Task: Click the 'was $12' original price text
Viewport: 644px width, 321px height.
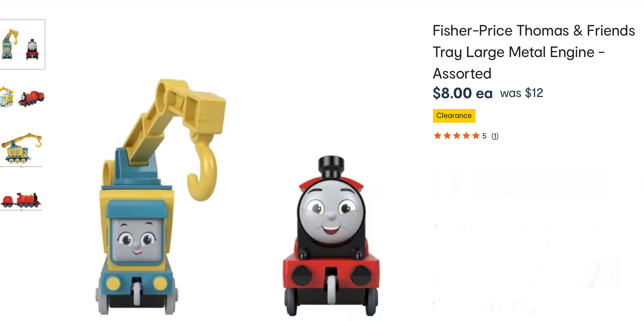Action: coord(521,93)
